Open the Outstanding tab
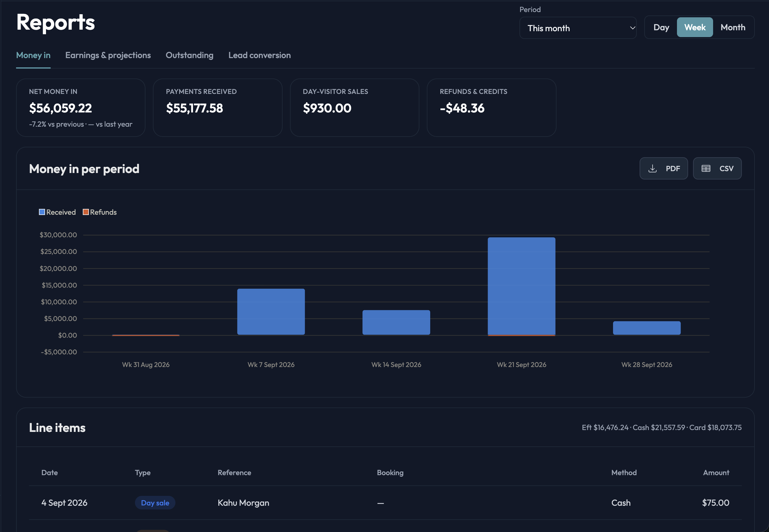The width and height of the screenshot is (769, 532). pos(190,55)
